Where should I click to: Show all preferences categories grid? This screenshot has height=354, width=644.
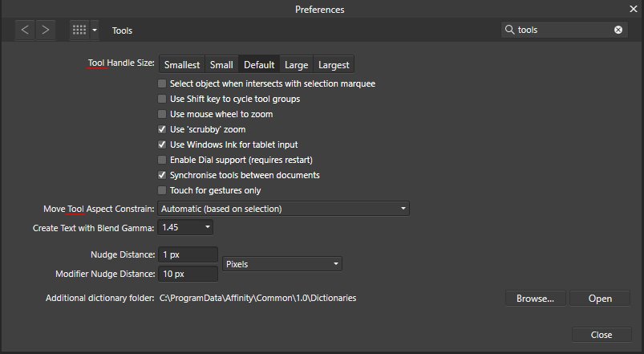coord(79,30)
